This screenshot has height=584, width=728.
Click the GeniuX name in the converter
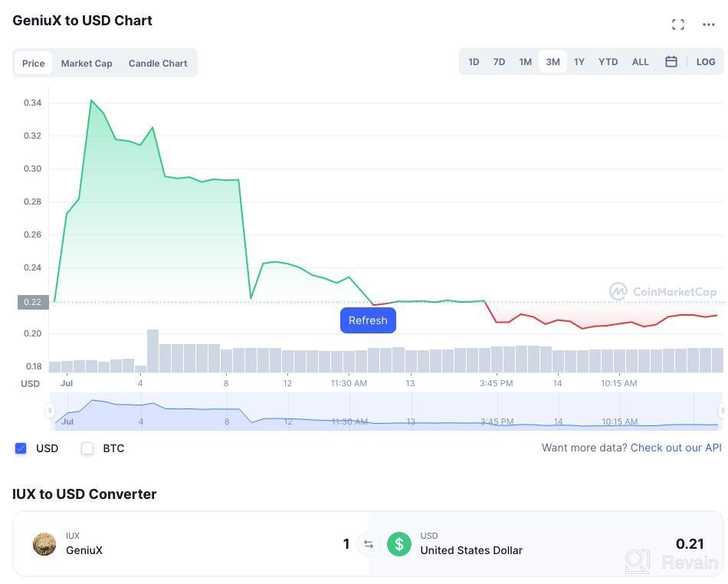[84, 550]
